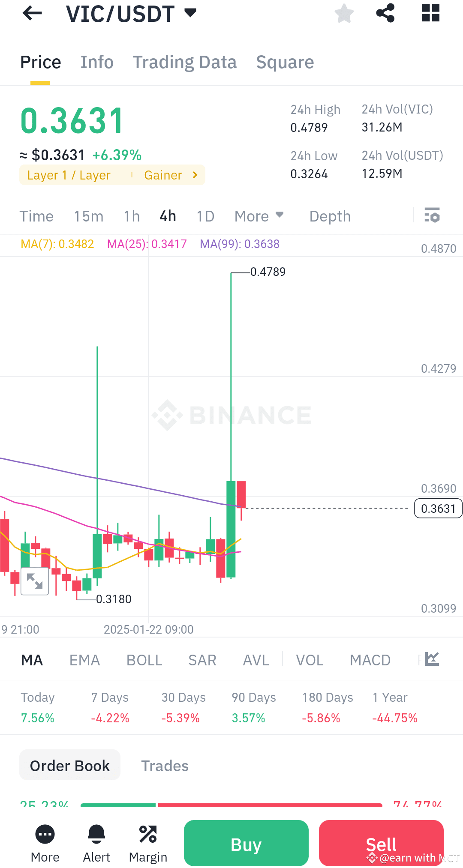Expand the chart to fullscreen mode

click(x=34, y=581)
